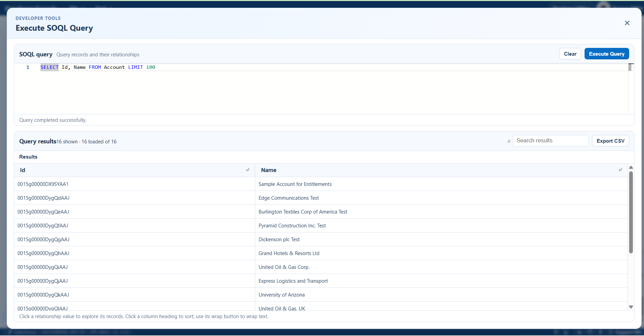Viewport: 644px width, 336px height.
Task: Click the Account object name in query
Action: pyautogui.click(x=114, y=67)
